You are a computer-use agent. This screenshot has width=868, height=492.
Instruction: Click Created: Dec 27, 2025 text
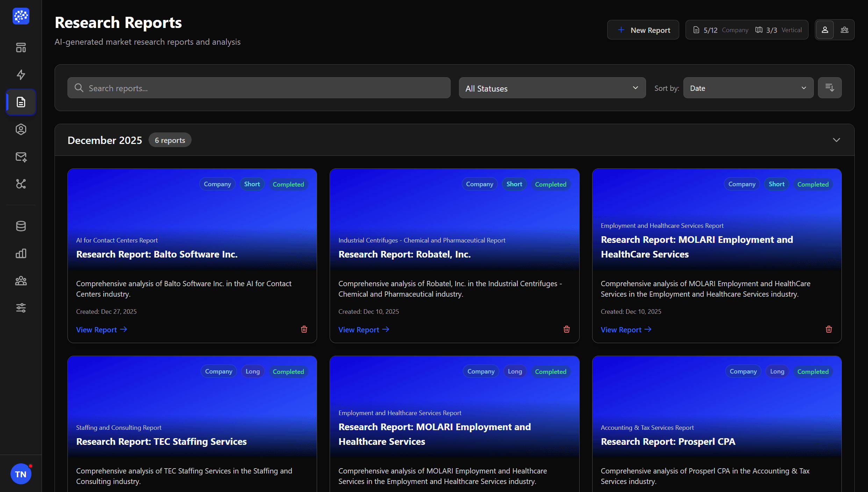[107, 311]
